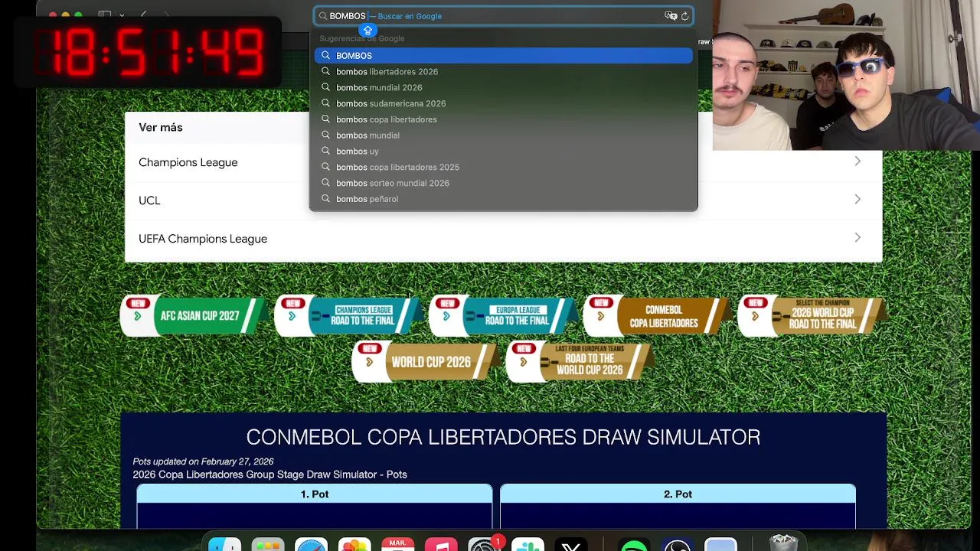Click the translate page icon in address bar
Viewport: 980px width, 551px height.
(x=671, y=15)
